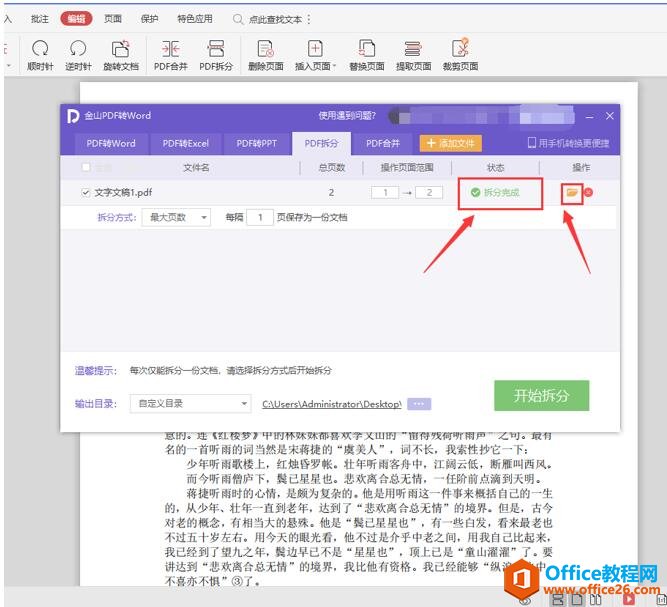
Task: Close the 金山PDF转Word dialog
Action: 610,116
